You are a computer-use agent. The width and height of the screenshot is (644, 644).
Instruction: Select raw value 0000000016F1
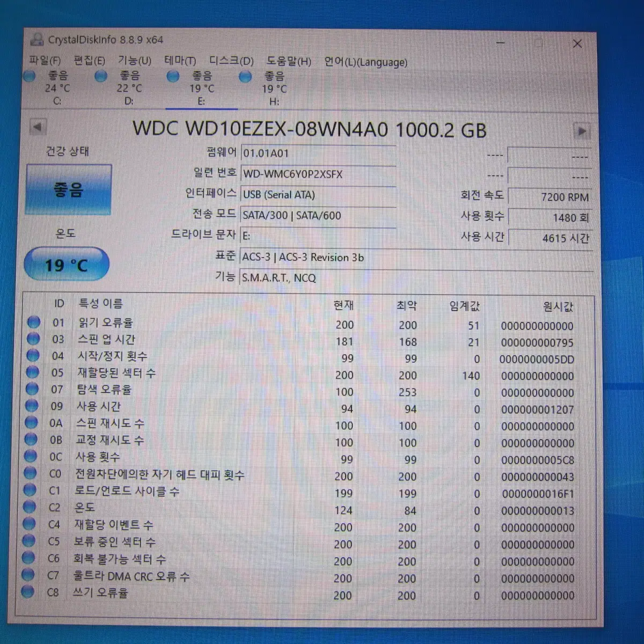(538, 494)
